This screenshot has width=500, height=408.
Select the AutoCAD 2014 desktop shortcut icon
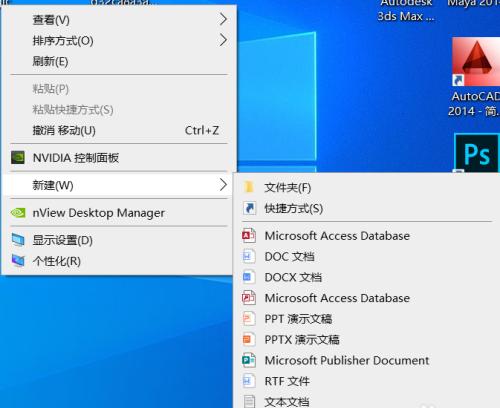point(476,62)
